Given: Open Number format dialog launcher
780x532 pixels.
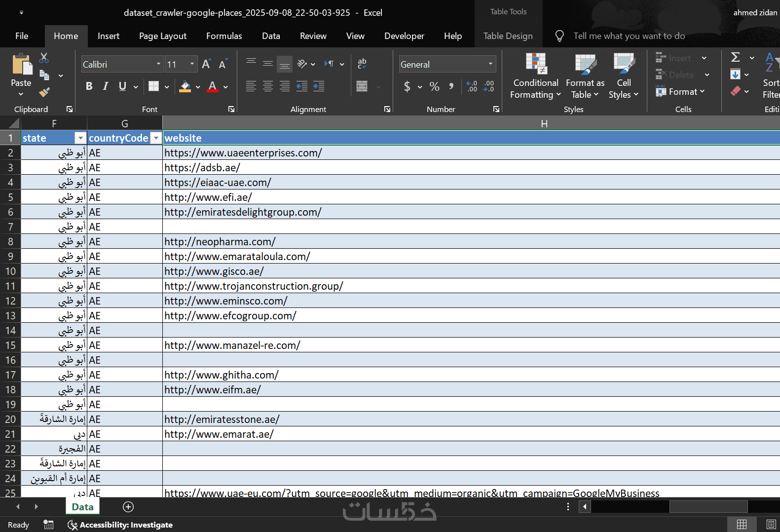Looking at the screenshot, I should tap(496, 109).
